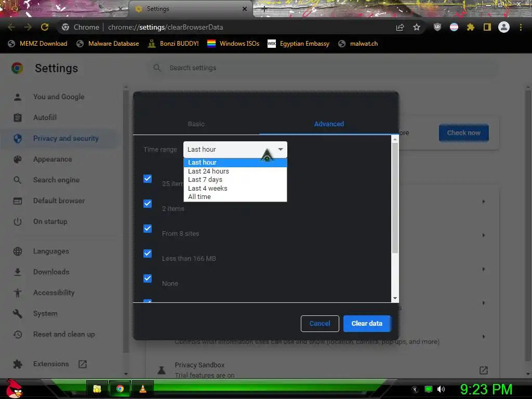Click the Extensions external-link icon
The width and height of the screenshot is (532, 399).
tap(83, 364)
